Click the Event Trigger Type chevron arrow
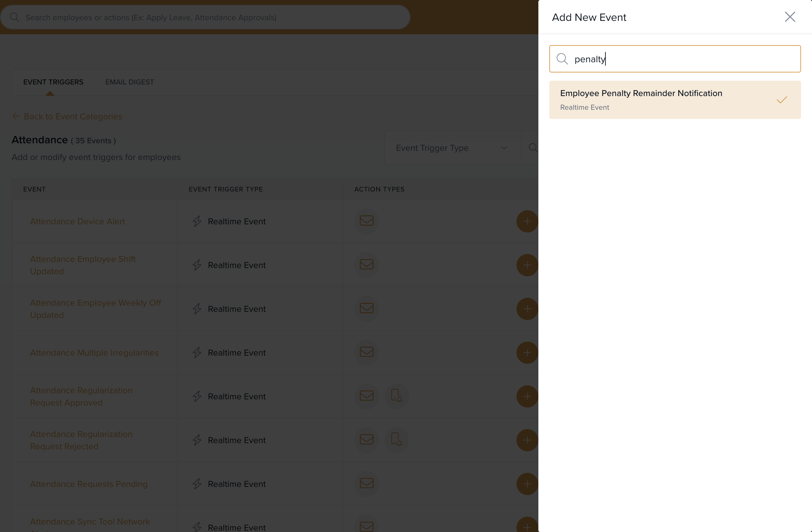 click(x=504, y=148)
